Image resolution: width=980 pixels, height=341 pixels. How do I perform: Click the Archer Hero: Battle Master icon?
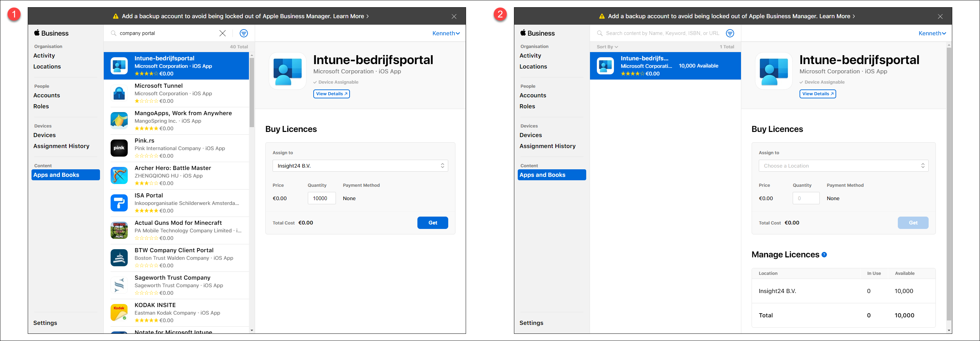pyautogui.click(x=119, y=175)
